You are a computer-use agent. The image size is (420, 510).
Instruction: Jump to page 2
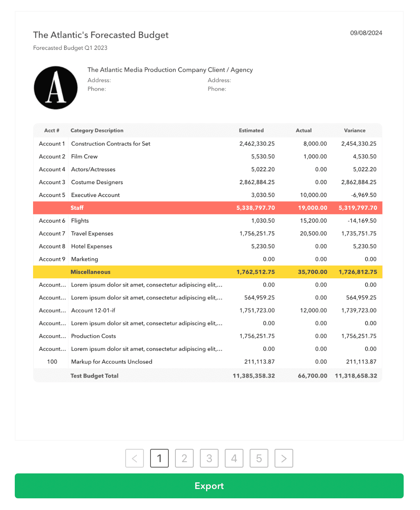pyautogui.click(x=184, y=458)
